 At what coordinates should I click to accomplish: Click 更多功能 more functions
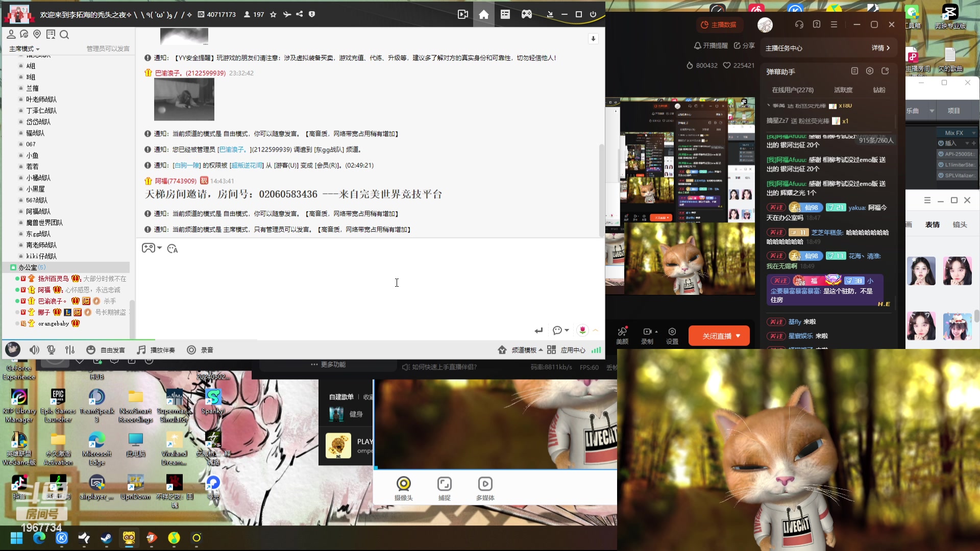(328, 364)
